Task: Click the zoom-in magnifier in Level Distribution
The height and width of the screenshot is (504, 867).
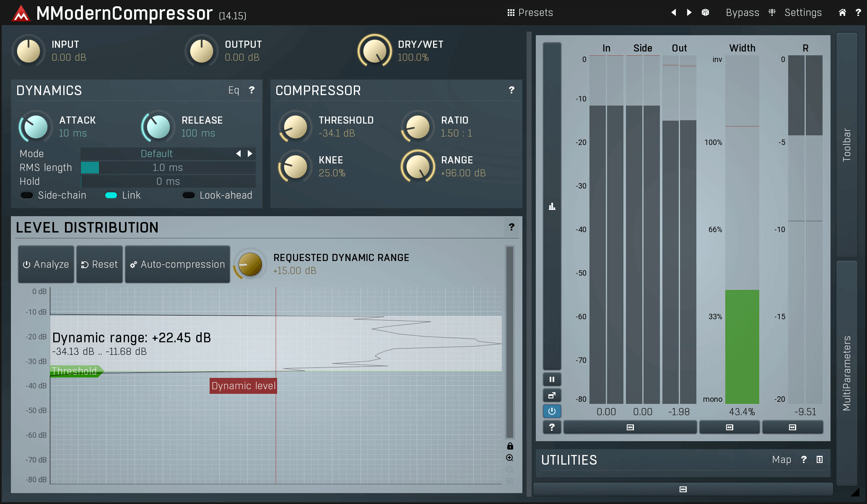Action: pos(510,458)
